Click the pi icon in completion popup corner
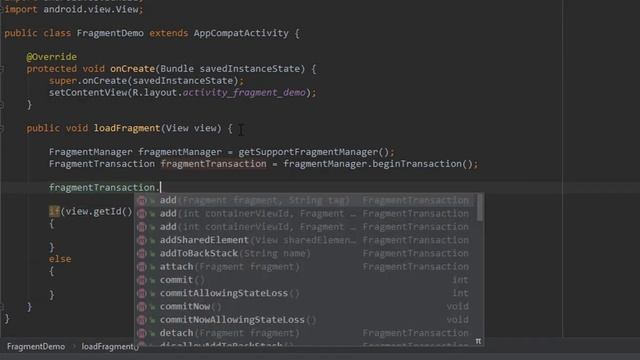Viewport: 640px width, 360px height. [478, 341]
